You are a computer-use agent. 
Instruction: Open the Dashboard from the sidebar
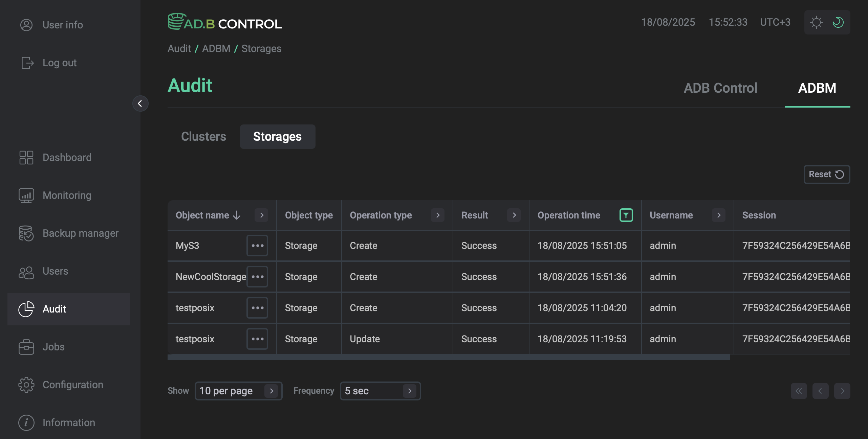coord(67,157)
